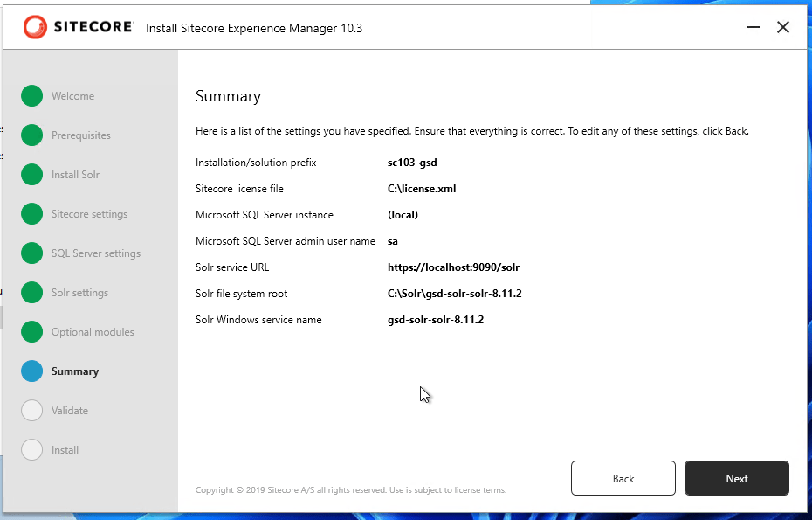812x520 pixels.
Task: Click the license file path C:\license.xml
Action: click(x=422, y=189)
